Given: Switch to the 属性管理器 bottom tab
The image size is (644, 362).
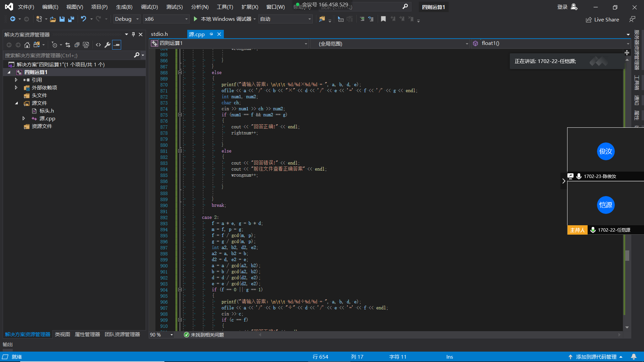Looking at the screenshot, I should (87, 335).
